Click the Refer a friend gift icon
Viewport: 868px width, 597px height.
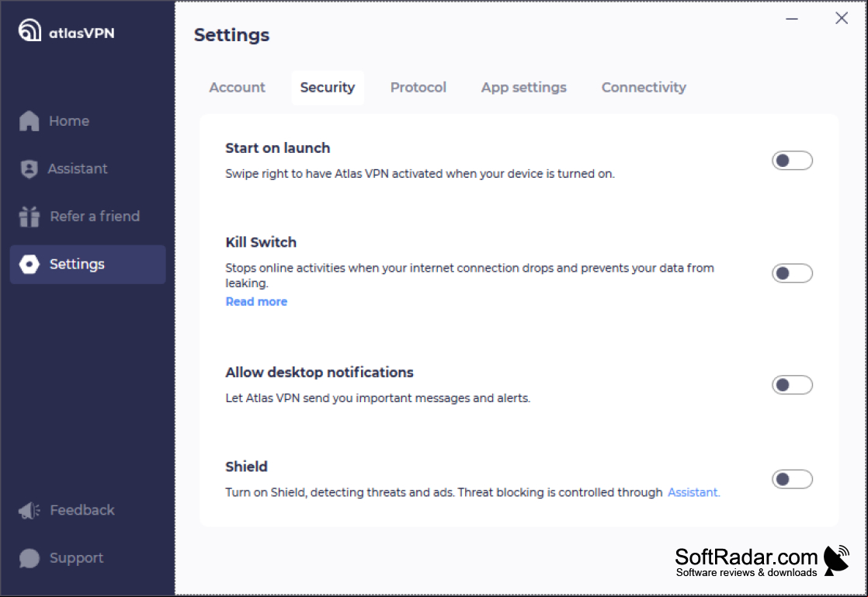30,217
